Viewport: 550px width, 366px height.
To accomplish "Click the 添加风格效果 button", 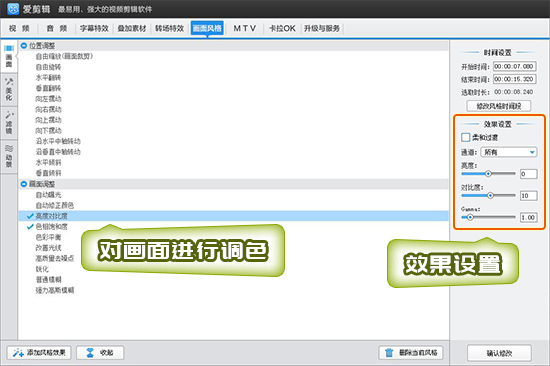I will coord(39,352).
